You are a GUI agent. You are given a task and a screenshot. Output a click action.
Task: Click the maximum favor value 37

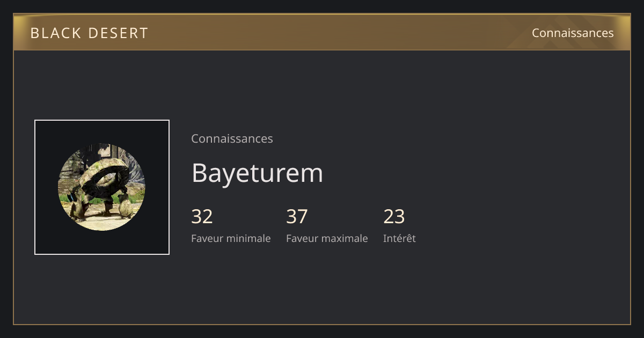click(x=297, y=216)
